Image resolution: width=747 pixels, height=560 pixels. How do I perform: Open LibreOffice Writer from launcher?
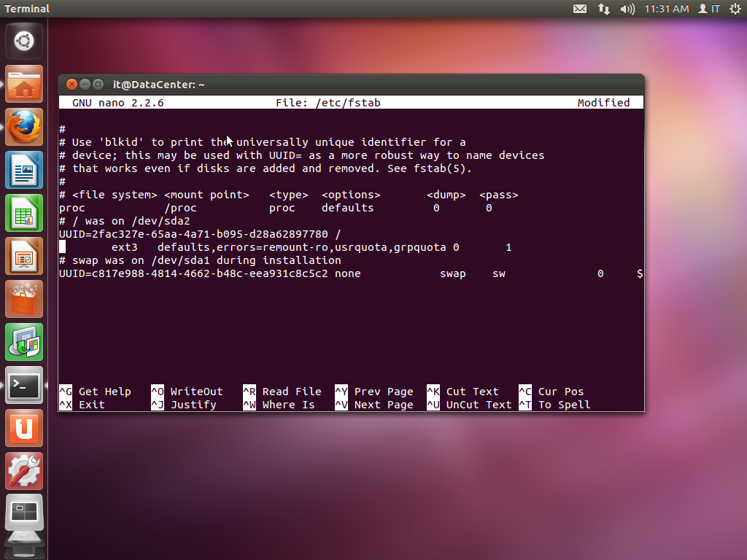[x=24, y=170]
